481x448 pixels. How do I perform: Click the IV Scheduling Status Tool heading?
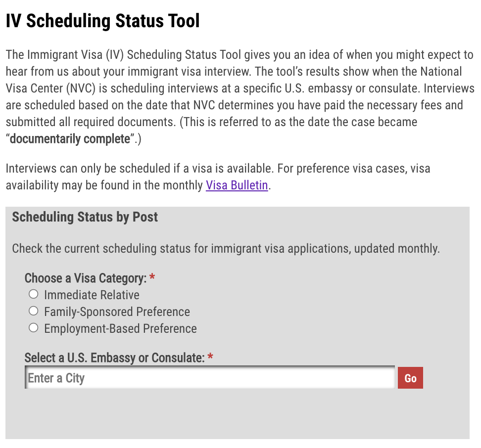pos(102,21)
